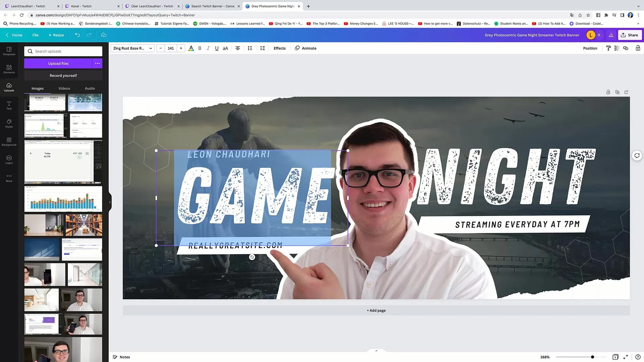This screenshot has width=644, height=362.
Task: Open the font family dropdown
Action: 132,48
